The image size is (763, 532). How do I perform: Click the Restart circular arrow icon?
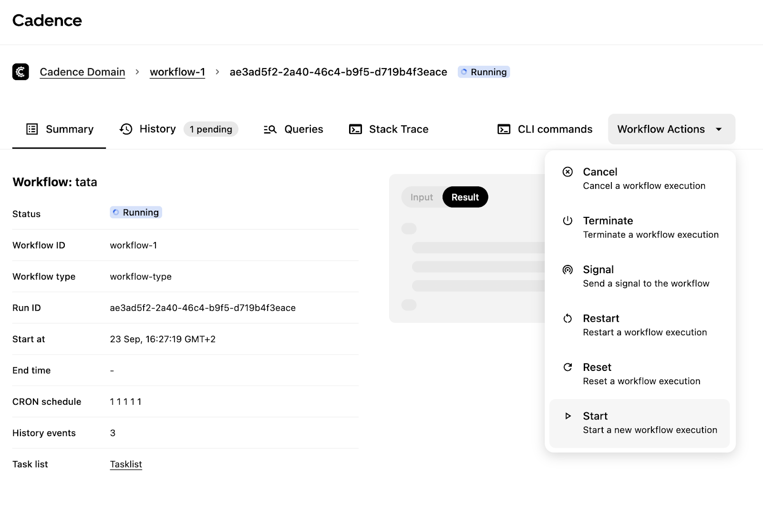pyautogui.click(x=567, y=318)
